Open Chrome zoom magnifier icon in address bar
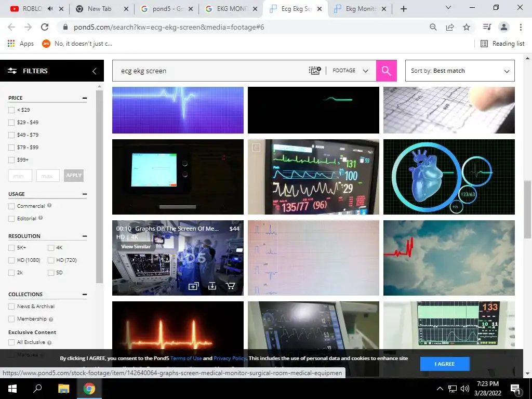The height and width of the screenshot is (399, 532). (x=433, y=27)
